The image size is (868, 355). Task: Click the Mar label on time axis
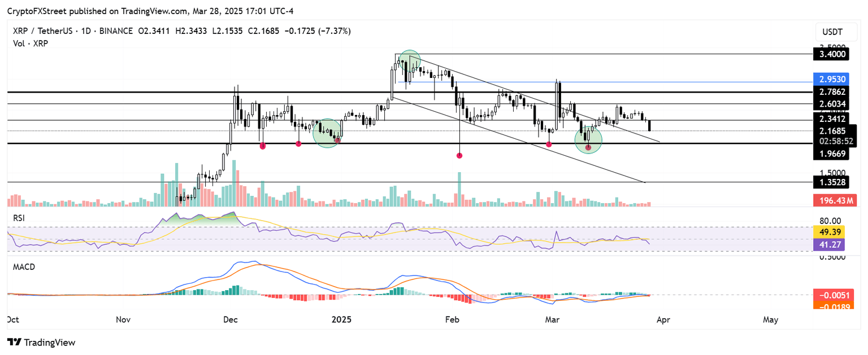[552, 319]
